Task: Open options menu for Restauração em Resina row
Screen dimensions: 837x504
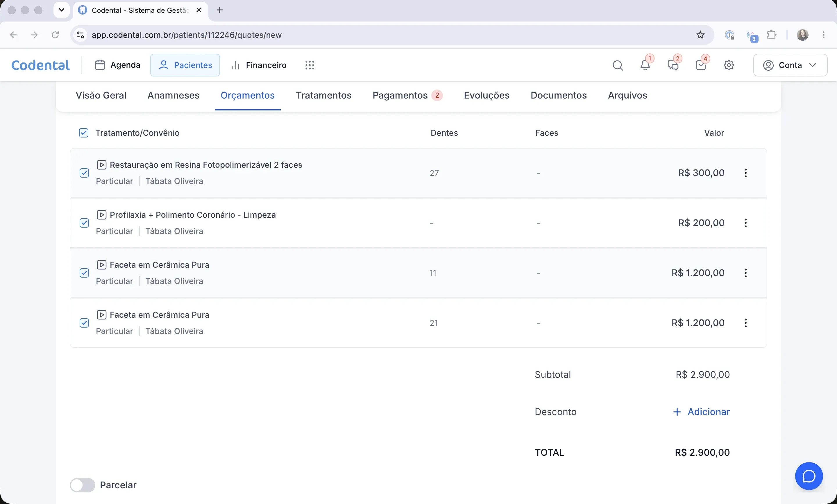Action: (x=746, y=173)
